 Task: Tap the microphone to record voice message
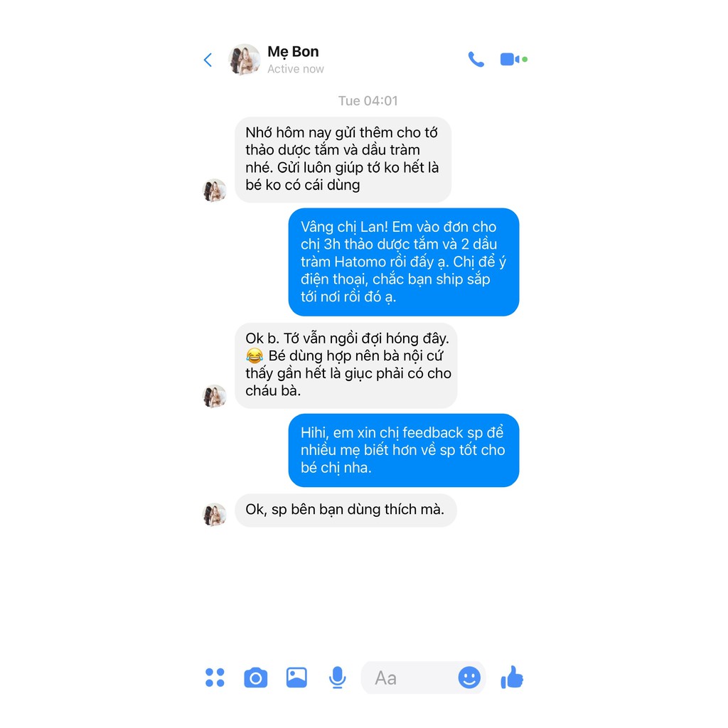click(338, 678)
